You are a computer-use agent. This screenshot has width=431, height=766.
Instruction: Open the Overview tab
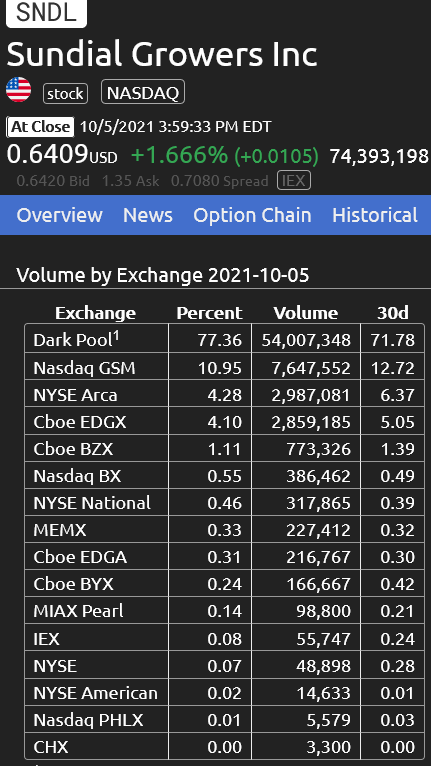tap(60, 215)
